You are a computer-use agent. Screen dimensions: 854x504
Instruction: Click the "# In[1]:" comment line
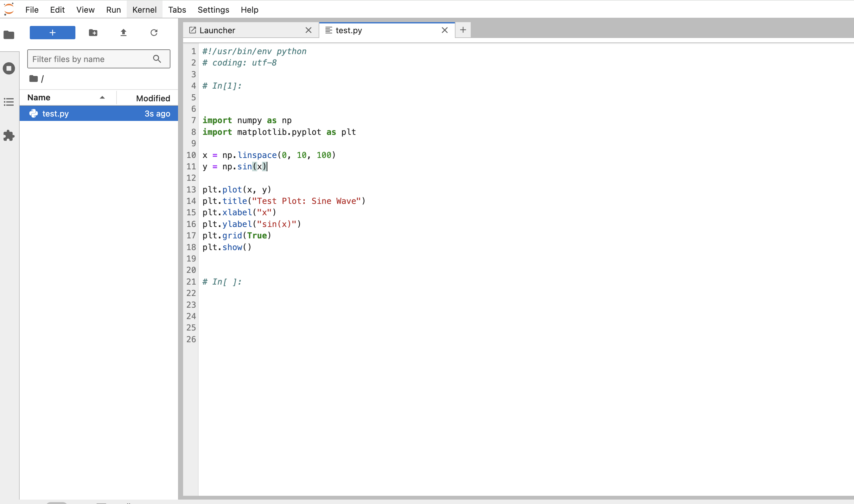222,85
